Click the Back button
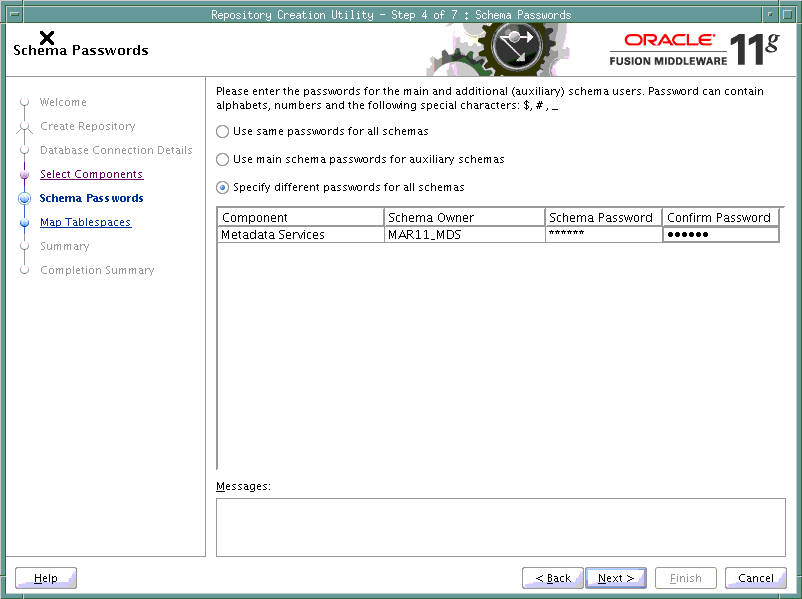Image resolution: width=802 pixels, height=599 pixels. [x=553, y=578]
